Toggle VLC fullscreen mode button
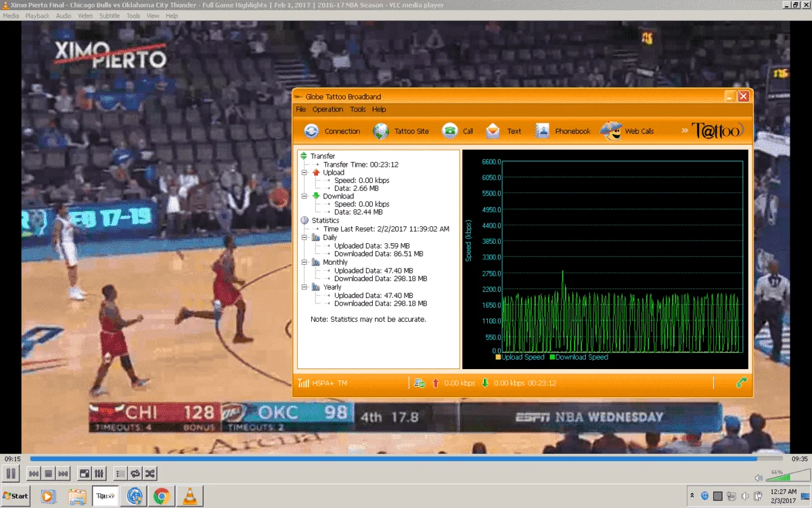 coord(85,473)
